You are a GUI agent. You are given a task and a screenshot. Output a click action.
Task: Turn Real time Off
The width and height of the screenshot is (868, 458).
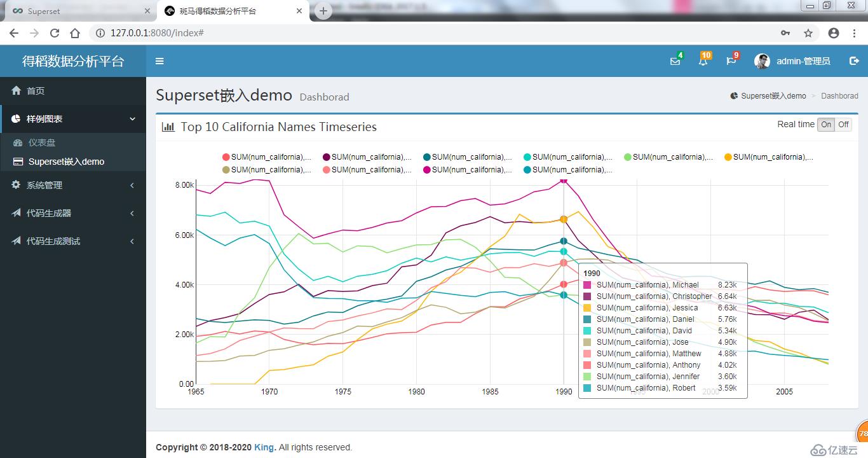(843, 125)
